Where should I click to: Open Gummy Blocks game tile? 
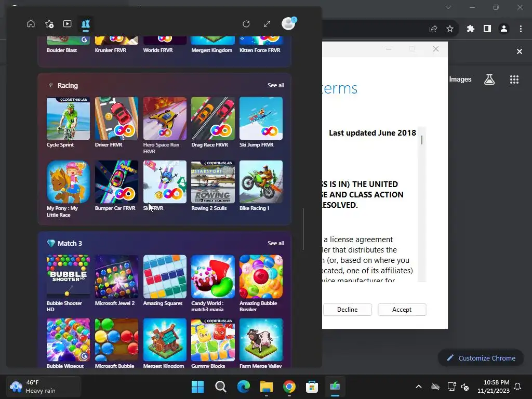coord(212,340)
